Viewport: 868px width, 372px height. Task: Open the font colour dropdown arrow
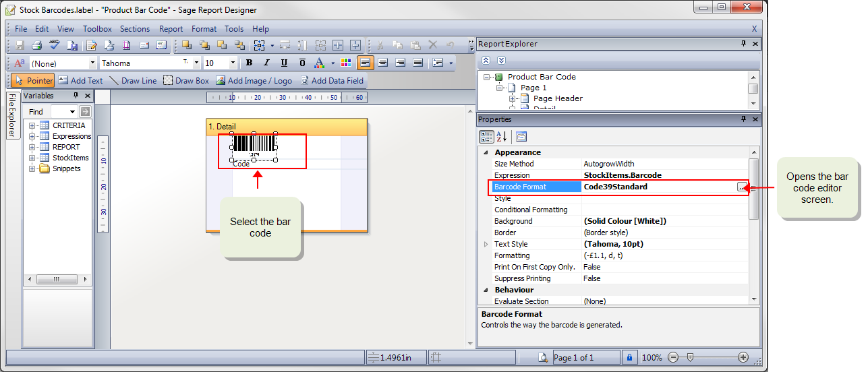point(332,63)
